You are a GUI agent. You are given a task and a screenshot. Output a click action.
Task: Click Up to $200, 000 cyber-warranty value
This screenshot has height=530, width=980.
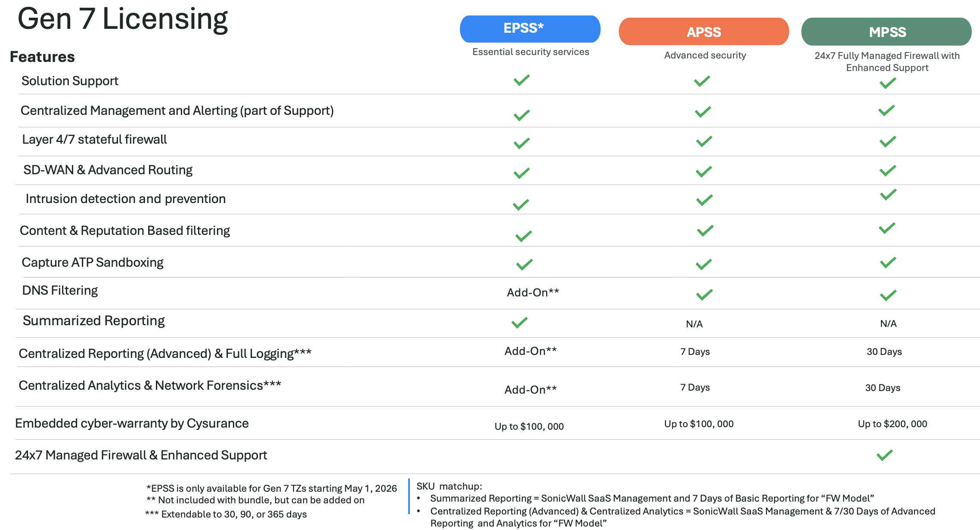tap(893, 424)
